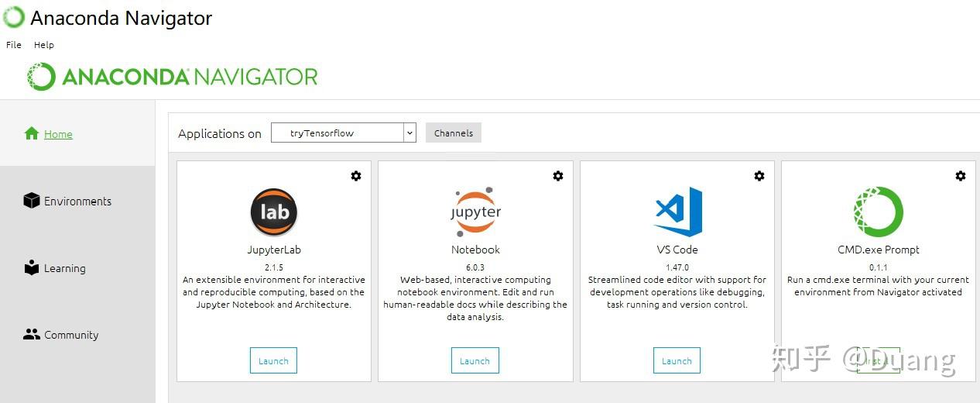Launch VS Code
Image resolution: width=980 pixels, height=403 pixels.
(x=677, y=361)
